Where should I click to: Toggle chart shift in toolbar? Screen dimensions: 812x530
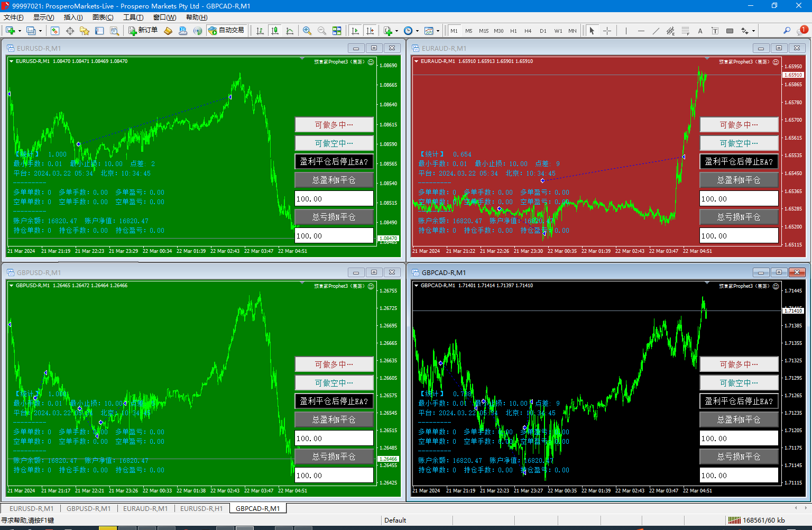370,31
